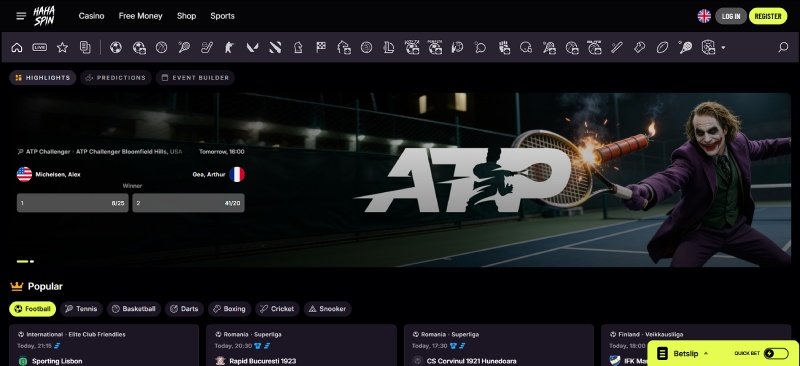The image size is (800, 366).
Task: Click the REGISTER button
Action: click(768, 16)
